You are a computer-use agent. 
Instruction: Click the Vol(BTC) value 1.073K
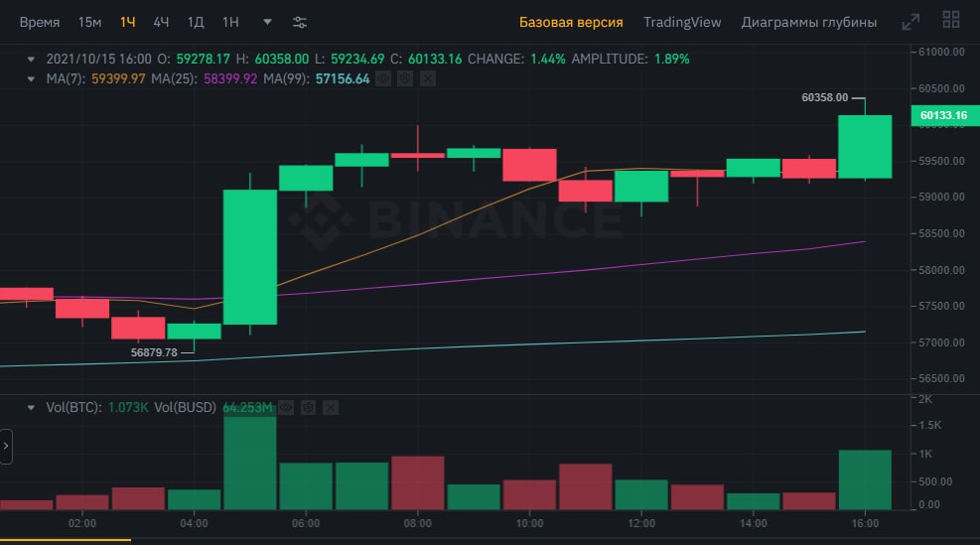point(128,407)
